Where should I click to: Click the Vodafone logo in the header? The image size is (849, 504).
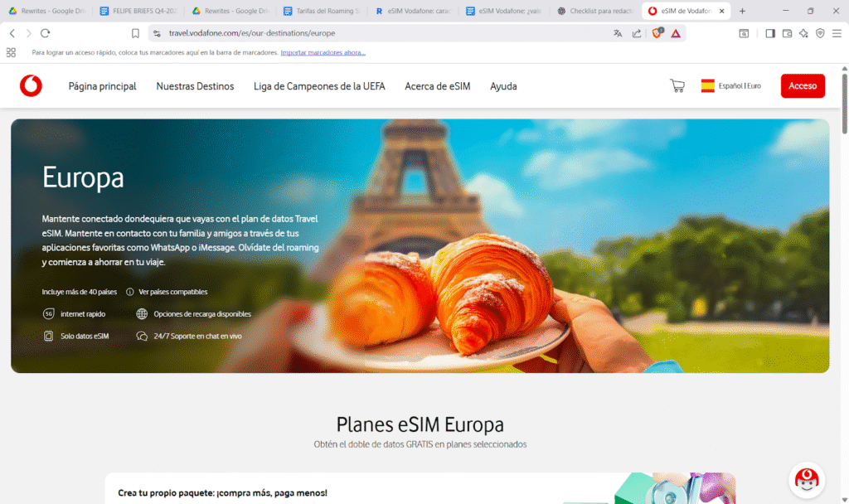[31, 85]
